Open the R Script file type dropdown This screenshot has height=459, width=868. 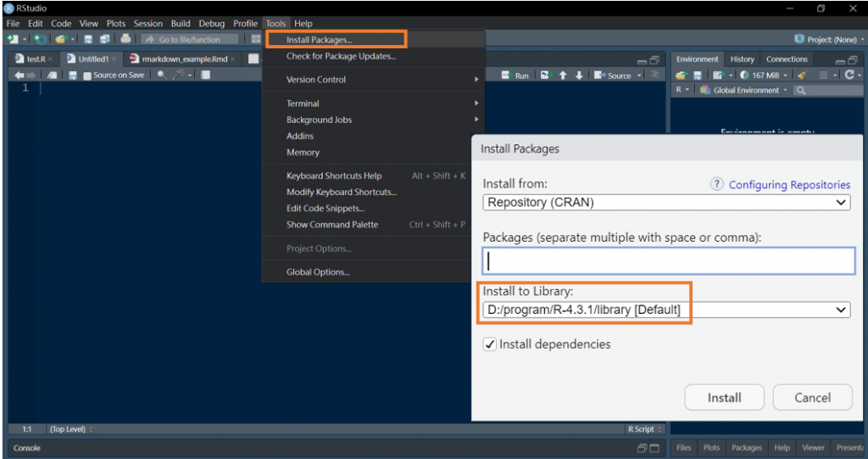point(644,429)
